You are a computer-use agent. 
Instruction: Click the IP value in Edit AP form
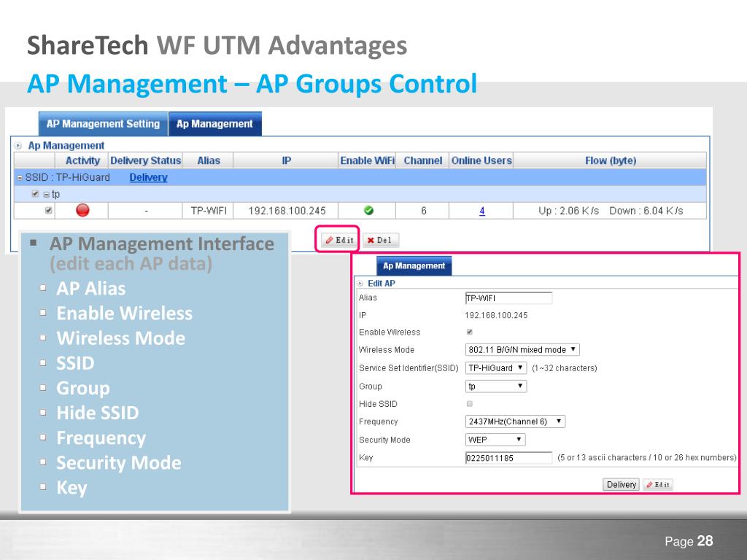pyautogui.click(x=496, y=315)
